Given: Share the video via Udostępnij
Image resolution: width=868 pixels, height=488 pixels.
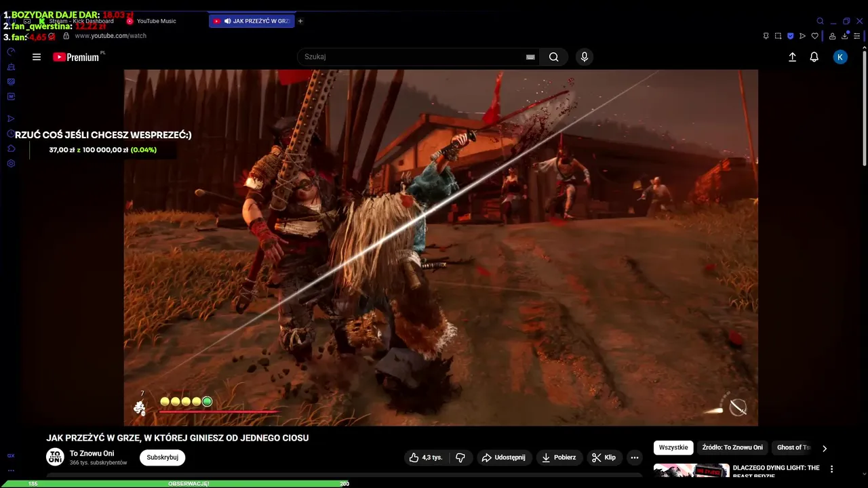Looking at the screenshot, I should click(504, 457).
